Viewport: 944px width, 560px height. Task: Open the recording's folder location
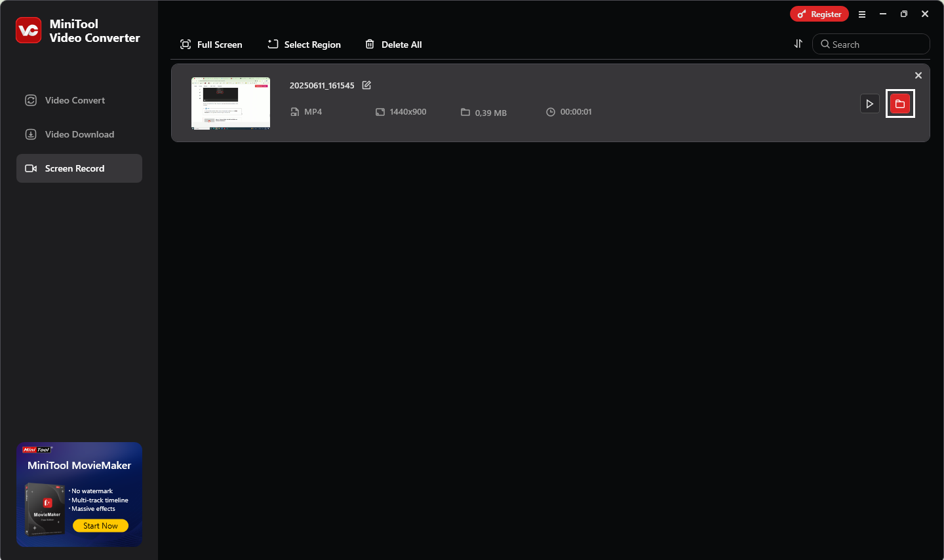click(900, 103)
